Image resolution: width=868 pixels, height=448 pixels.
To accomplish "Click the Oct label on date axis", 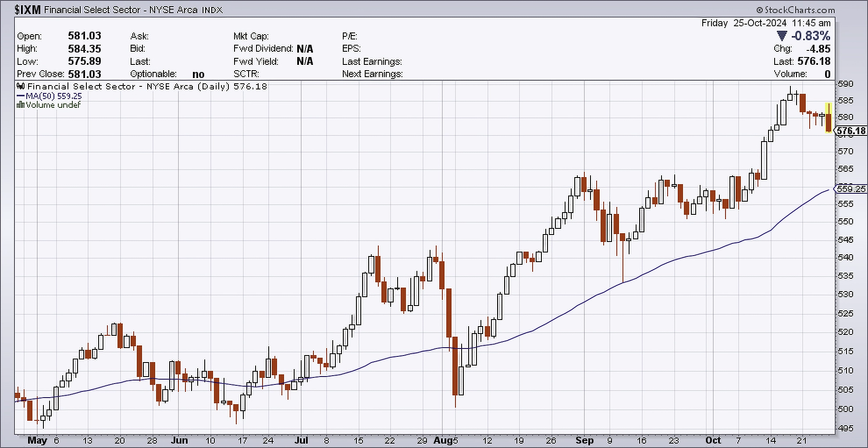I will click(713, 440).
